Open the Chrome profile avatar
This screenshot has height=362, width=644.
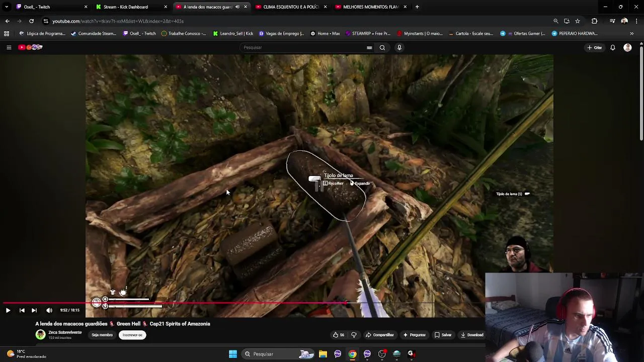point(624,21)
